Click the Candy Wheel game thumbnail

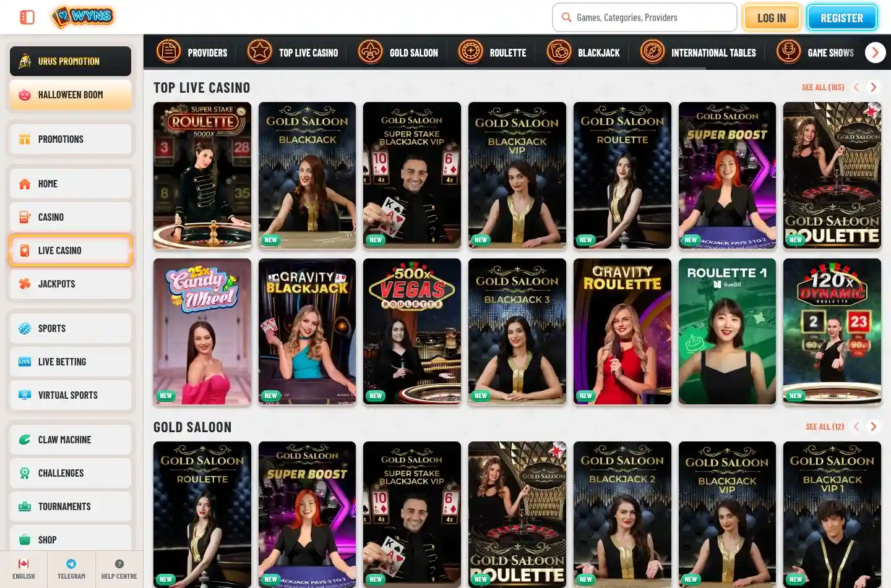[202, 331]
